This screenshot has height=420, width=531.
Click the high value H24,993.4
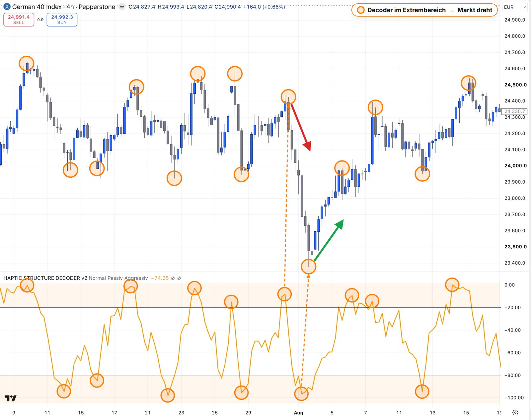pos(171,7)
